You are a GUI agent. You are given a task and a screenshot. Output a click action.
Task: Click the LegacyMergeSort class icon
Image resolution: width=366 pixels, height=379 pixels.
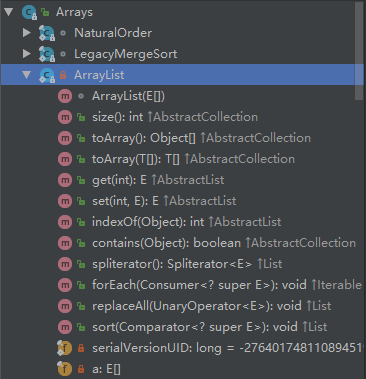[x=47, y=54]
